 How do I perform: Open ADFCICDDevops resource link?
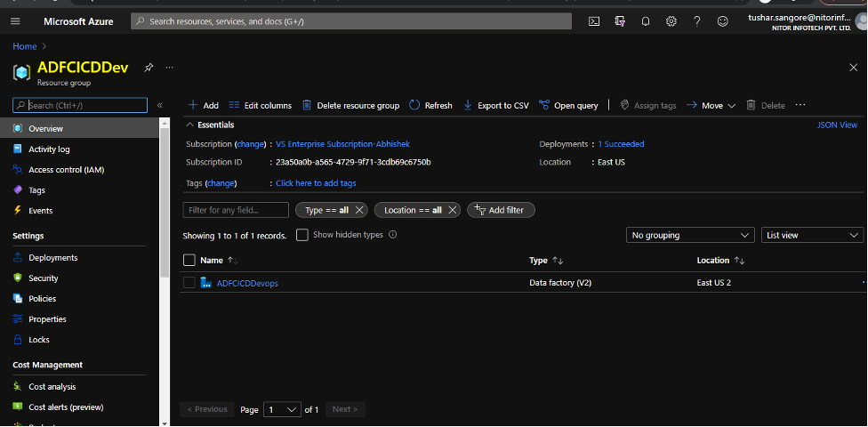click(x=247, y=283)
